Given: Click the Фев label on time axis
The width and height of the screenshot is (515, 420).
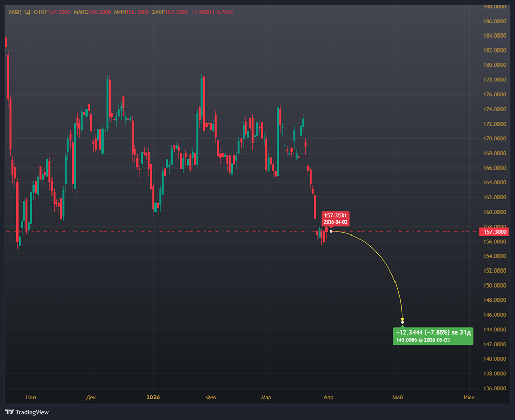Looking at the screenshot, I should [211, 397].
